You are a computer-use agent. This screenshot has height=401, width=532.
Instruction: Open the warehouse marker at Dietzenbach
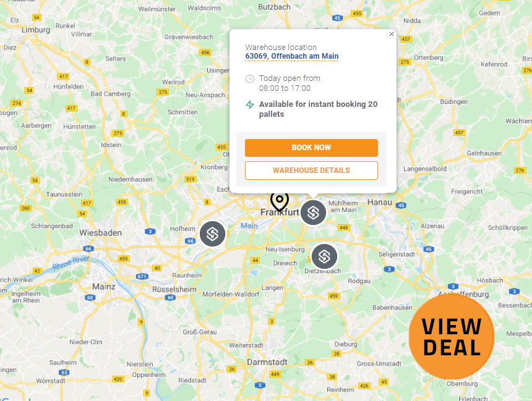(x=324, y=256)
